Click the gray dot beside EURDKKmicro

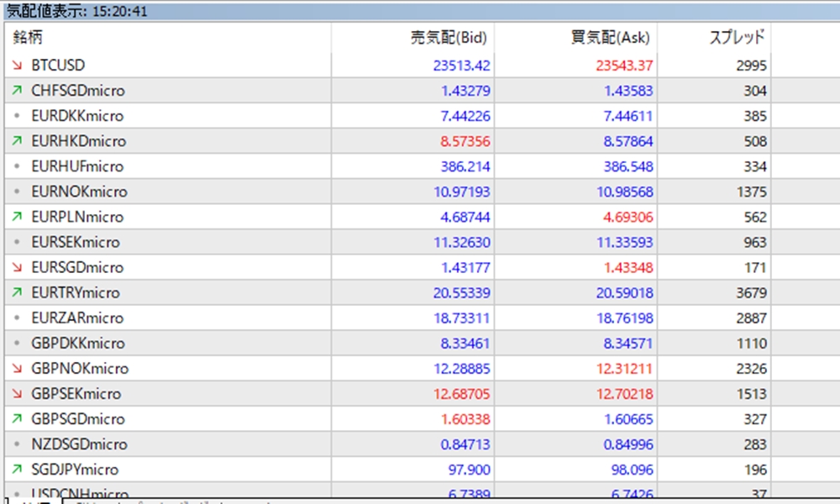coord(17,116)
